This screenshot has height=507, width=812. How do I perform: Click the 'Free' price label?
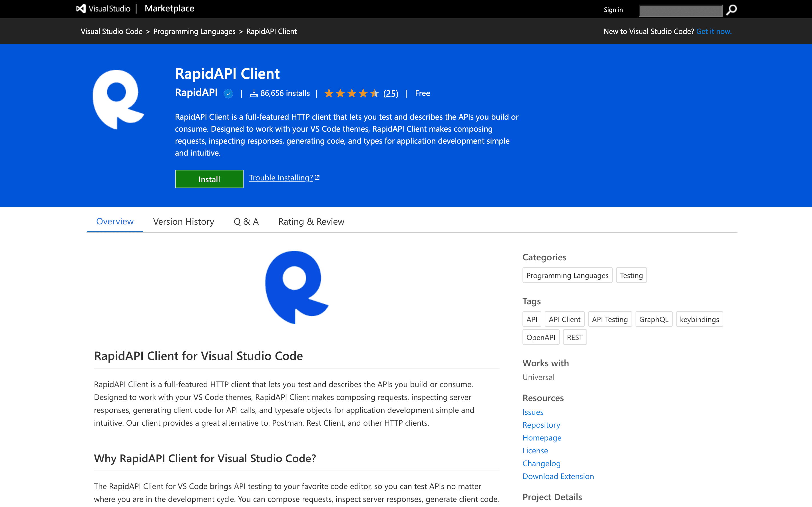tap(423, 93)
